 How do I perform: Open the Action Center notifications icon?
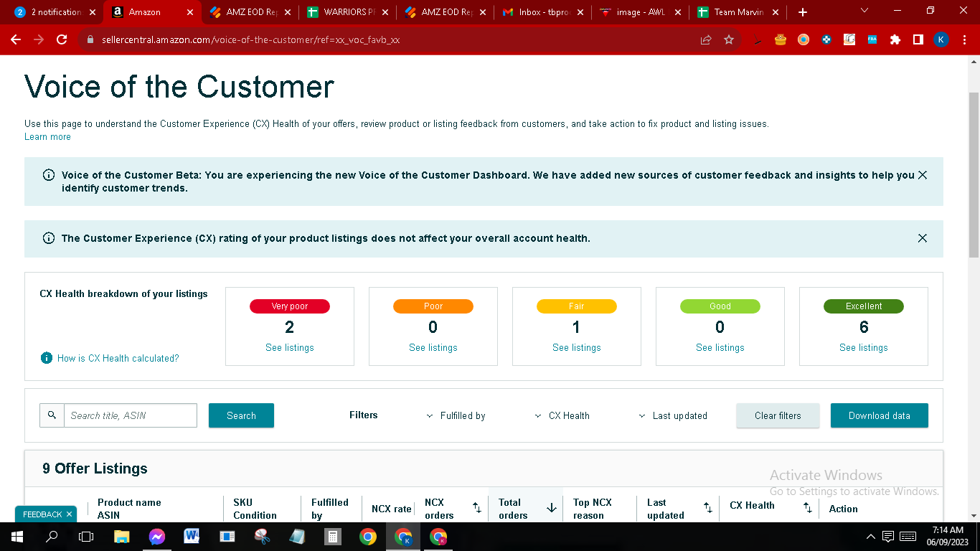pos(888,537)
